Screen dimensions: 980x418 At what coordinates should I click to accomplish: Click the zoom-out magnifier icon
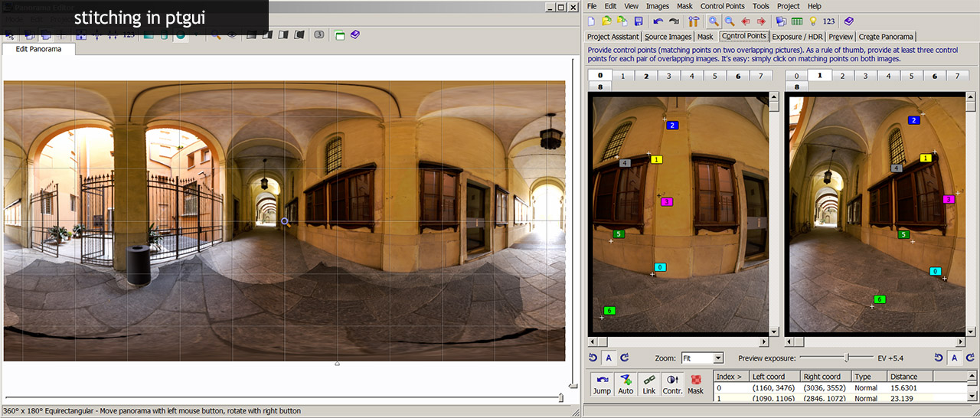pyautogui.click(x=730, y=21)
